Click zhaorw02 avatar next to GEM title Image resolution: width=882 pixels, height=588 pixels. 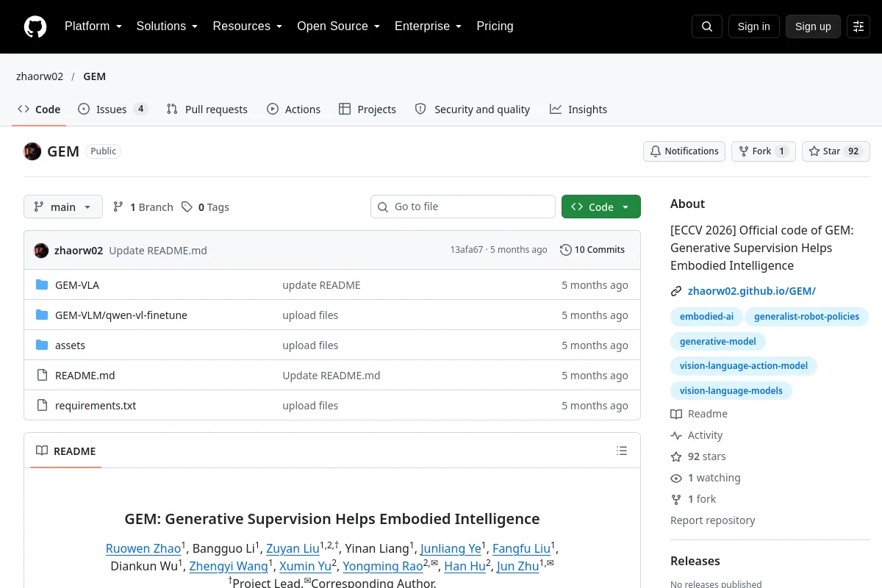(32, 151)
